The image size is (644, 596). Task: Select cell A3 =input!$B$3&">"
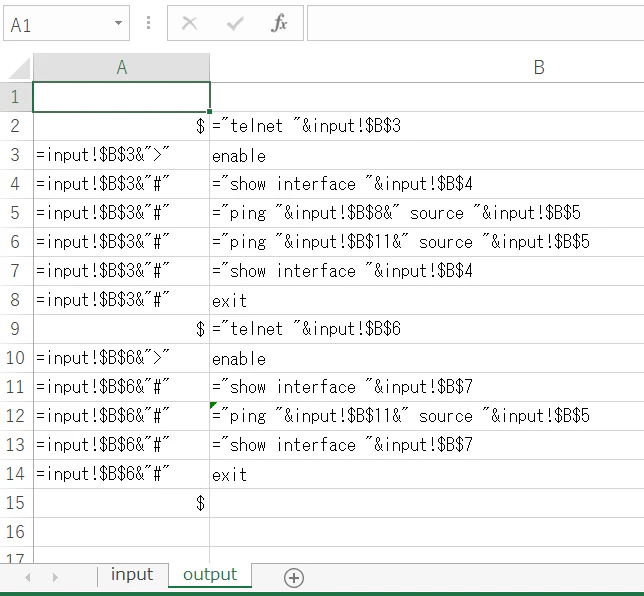(122, 155)
